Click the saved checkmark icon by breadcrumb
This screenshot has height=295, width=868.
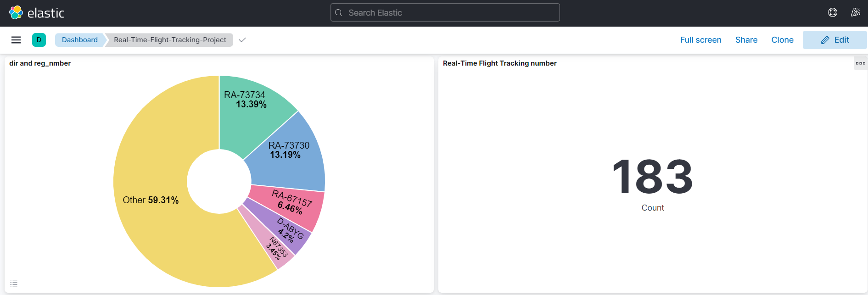click(x=242, y=40)
